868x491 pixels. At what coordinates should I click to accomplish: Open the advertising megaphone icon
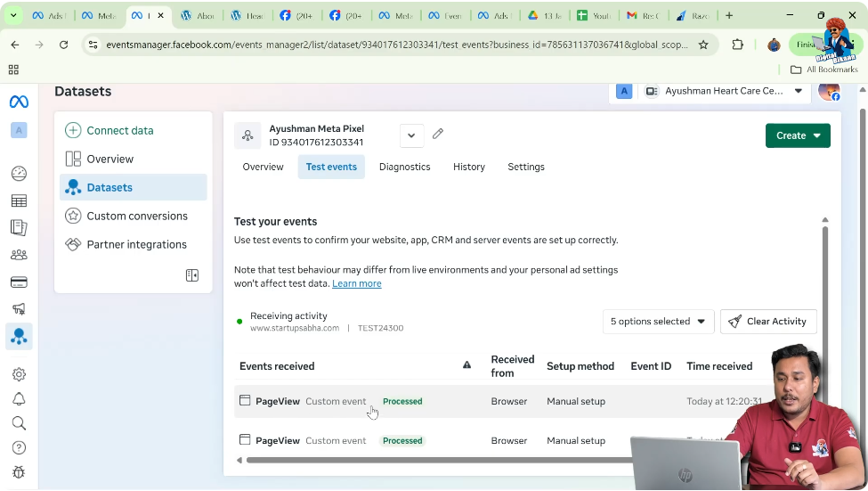(x=19, y=309)
